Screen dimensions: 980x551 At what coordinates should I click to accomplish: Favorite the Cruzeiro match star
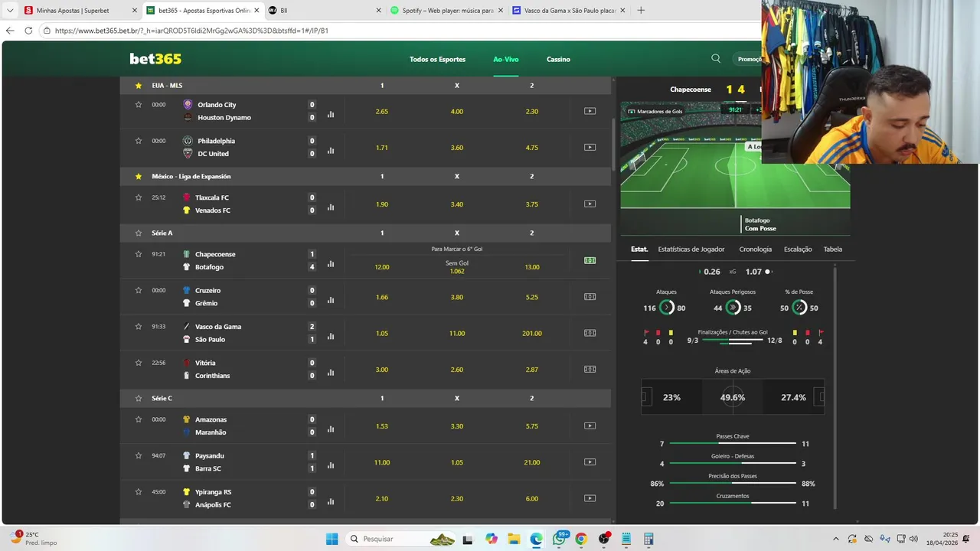click(139, 290)
